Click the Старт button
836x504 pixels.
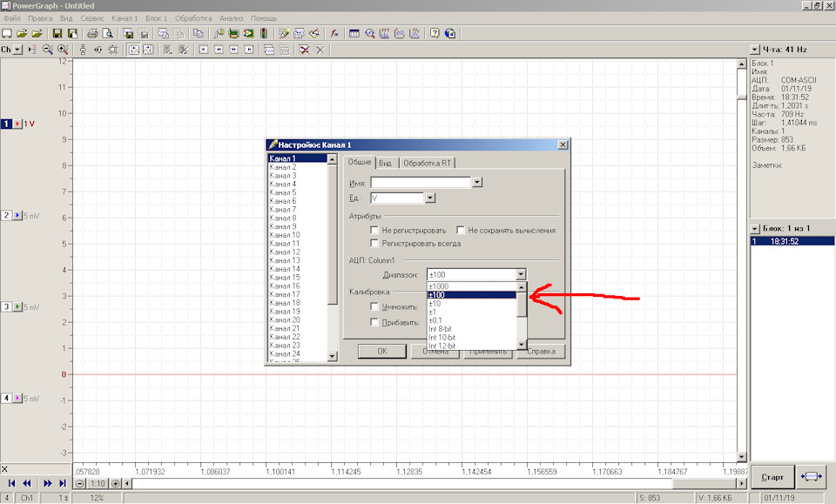772,477
